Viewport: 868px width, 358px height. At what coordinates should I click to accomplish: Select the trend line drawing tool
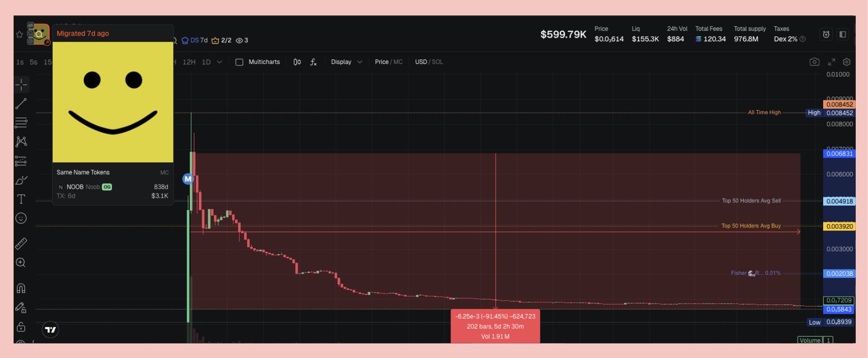point(21,103)
